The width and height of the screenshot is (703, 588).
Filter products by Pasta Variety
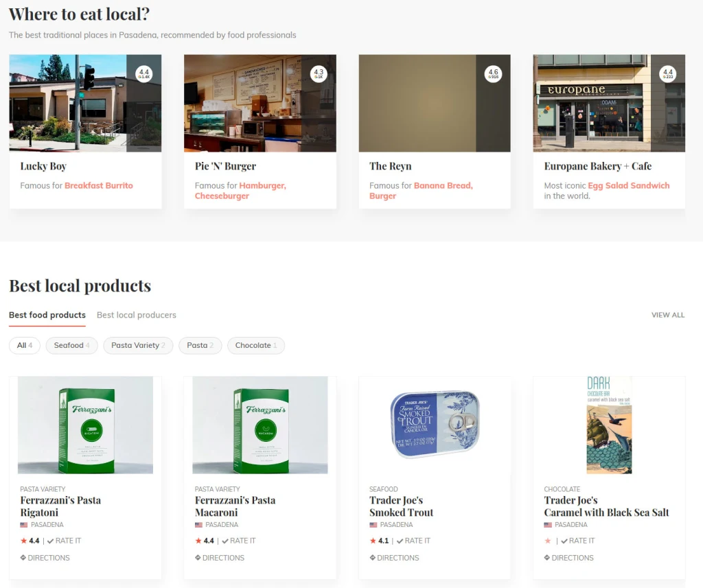coord(138,346)
